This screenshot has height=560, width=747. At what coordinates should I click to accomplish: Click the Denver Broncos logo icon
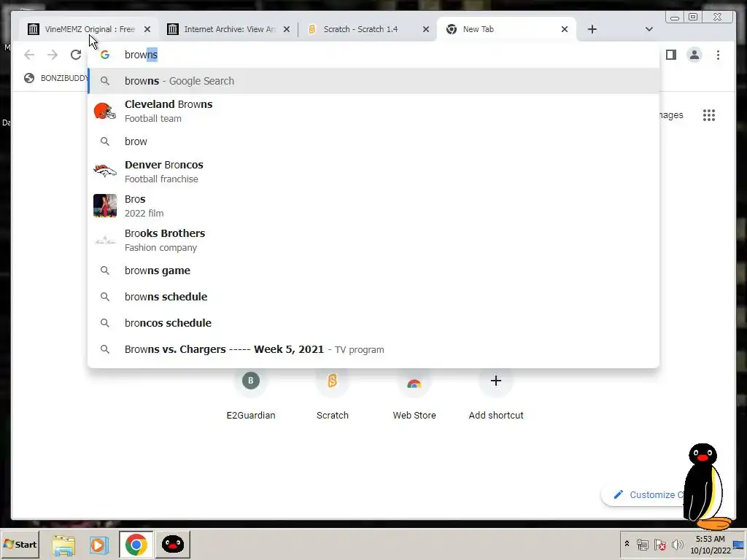tap(105, 171)
